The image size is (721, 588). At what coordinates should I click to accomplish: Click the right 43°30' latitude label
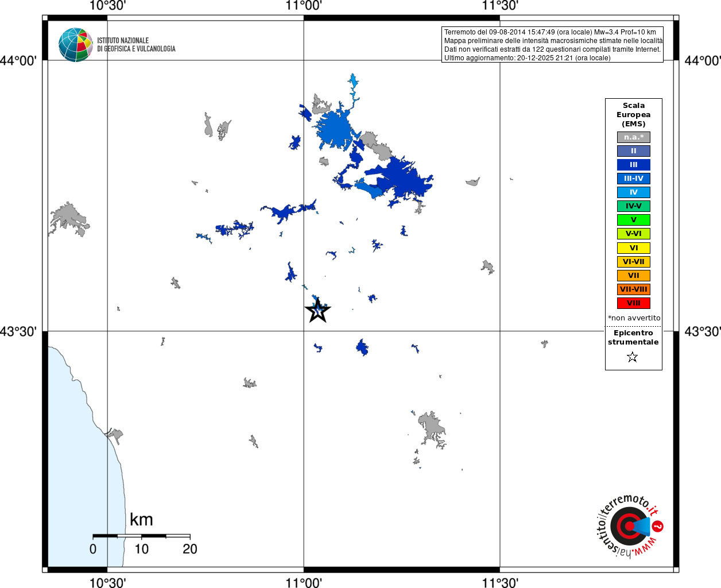click(703, 331)
